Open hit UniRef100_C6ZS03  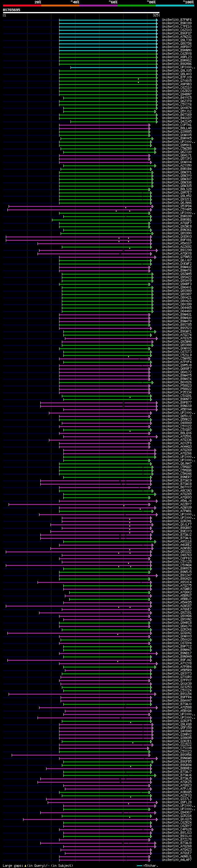pos(177,30)
